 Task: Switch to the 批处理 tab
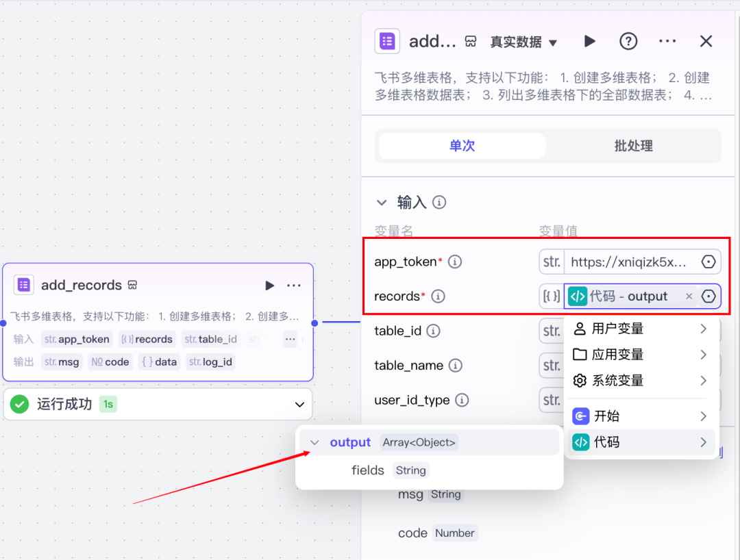pos(633,146)
